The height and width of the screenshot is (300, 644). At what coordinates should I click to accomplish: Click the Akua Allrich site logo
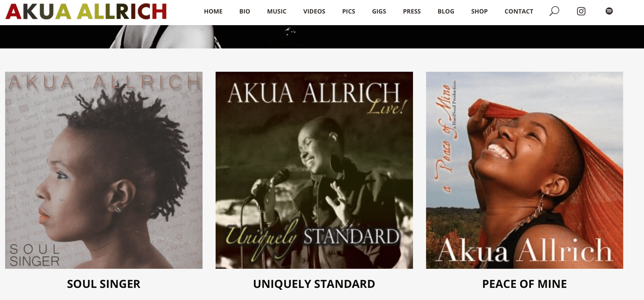(86, 11)
